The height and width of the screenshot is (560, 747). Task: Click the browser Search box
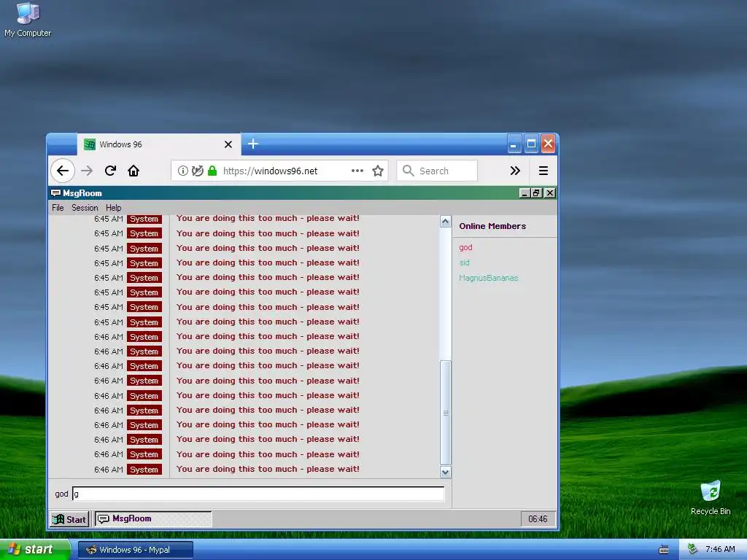(437, 171)
